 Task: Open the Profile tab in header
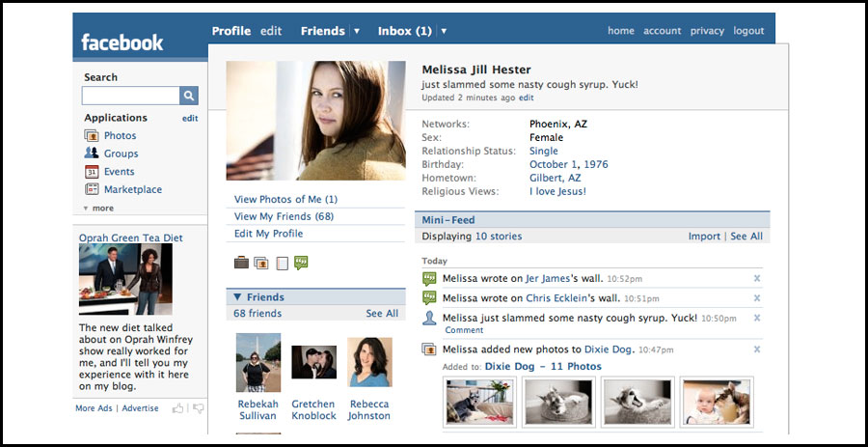[231, 31]
